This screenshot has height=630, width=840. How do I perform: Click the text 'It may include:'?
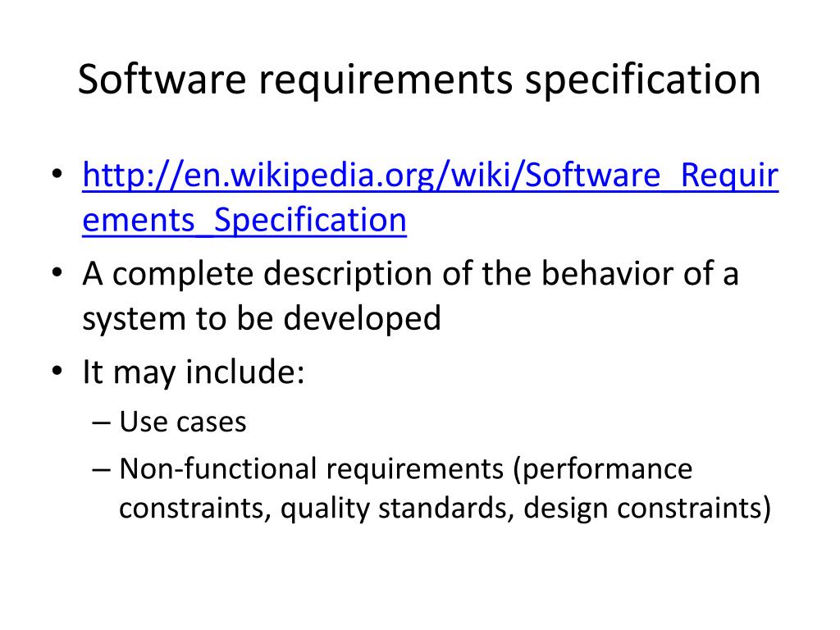pyautogui.click(x=194, y=372)
